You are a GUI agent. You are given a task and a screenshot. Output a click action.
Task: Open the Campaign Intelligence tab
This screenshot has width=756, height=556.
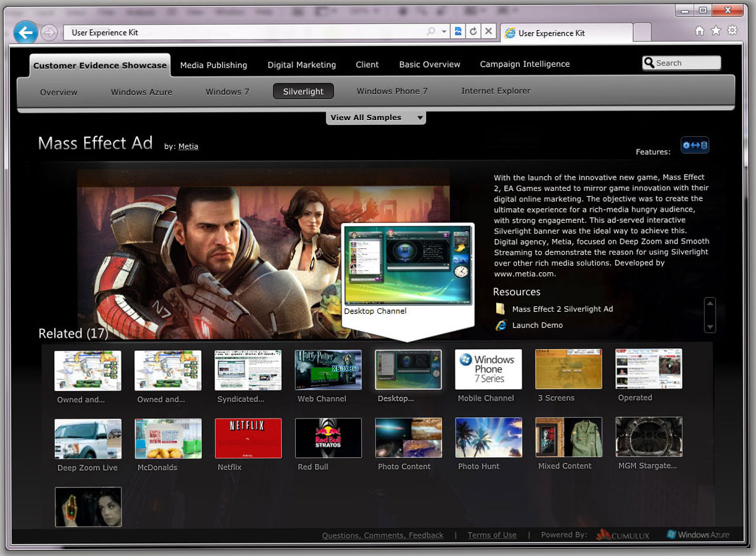coord(524,64)
